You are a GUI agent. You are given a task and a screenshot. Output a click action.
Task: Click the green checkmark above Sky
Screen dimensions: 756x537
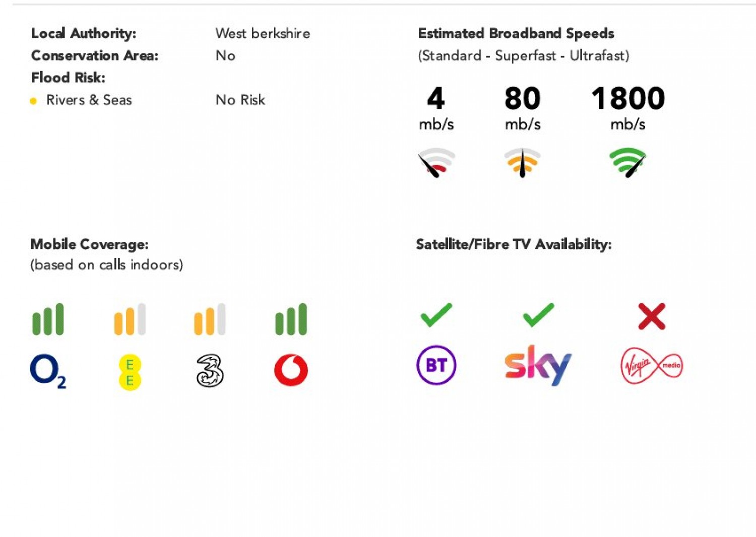538,315
